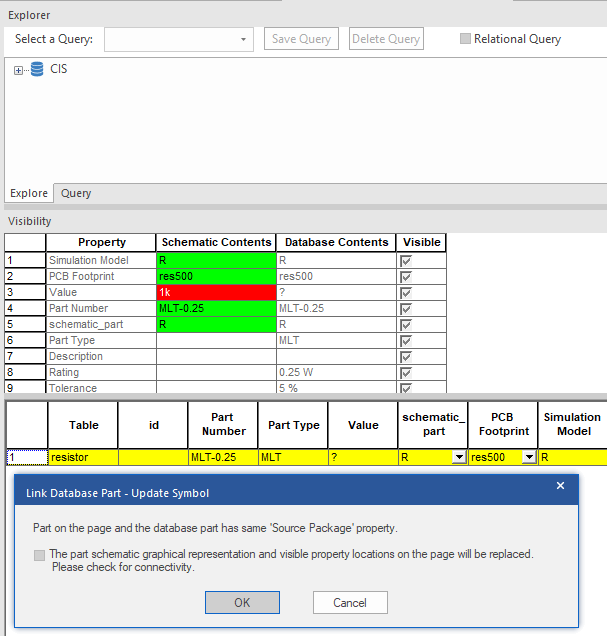This screenshot has height=636, width=607.
Task: Select the resistor table cell
Action: click(x=83, y=457)
